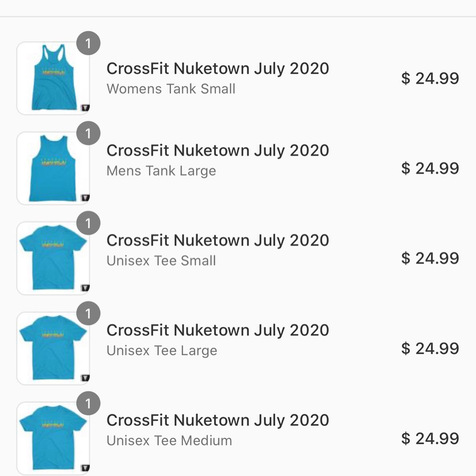Tap quantity badge on Unisex Tee Large

pyautogui.click(x=88, y=313)
